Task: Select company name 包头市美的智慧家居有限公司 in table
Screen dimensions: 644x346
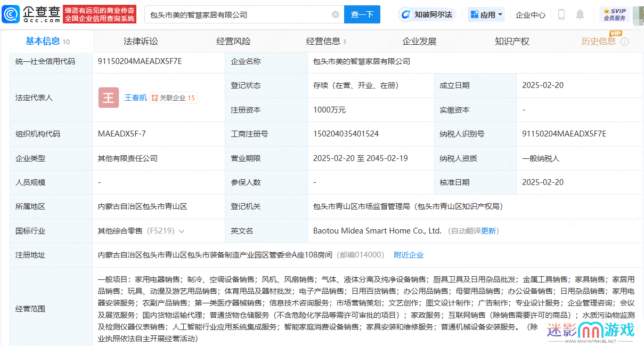Action: point(362,61)
